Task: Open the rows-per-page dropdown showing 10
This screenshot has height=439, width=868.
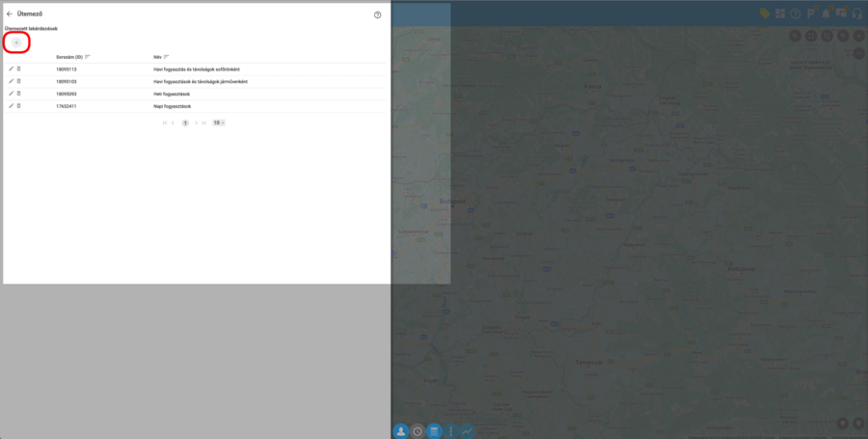Action: click(219, 123)
